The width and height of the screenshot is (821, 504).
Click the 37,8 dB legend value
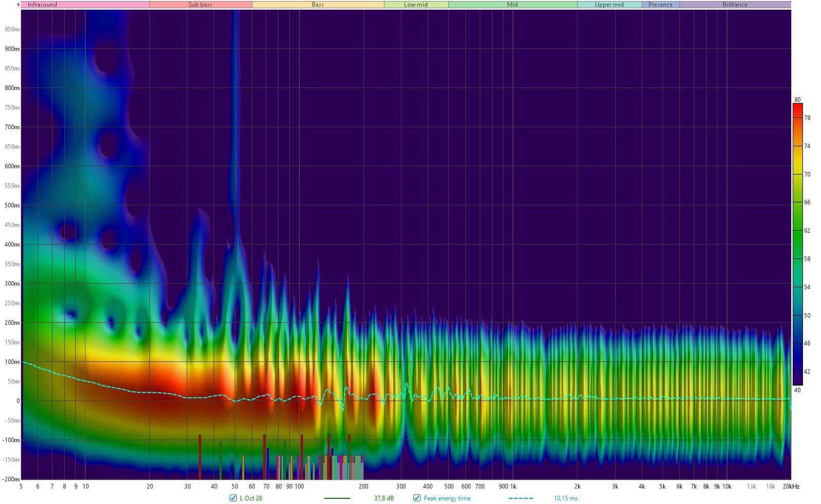tap(383, 498)
